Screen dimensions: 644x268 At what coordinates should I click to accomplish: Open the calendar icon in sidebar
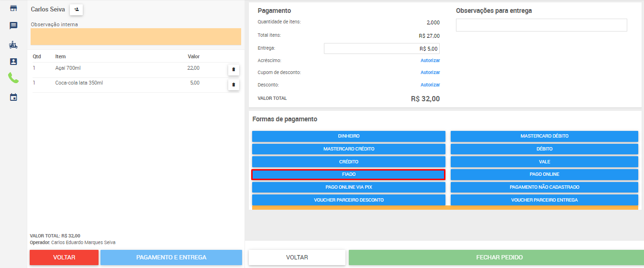(x=13, y=97)
